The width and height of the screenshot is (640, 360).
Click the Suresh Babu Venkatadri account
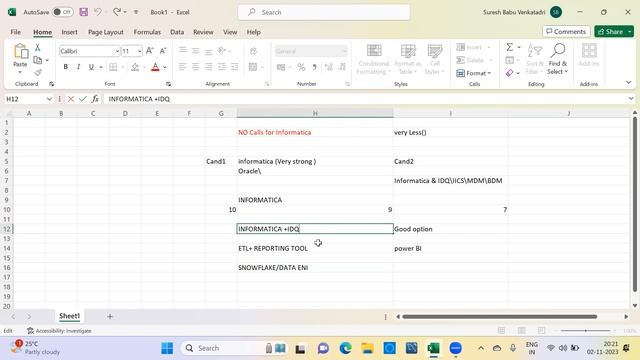pos(522,12)
